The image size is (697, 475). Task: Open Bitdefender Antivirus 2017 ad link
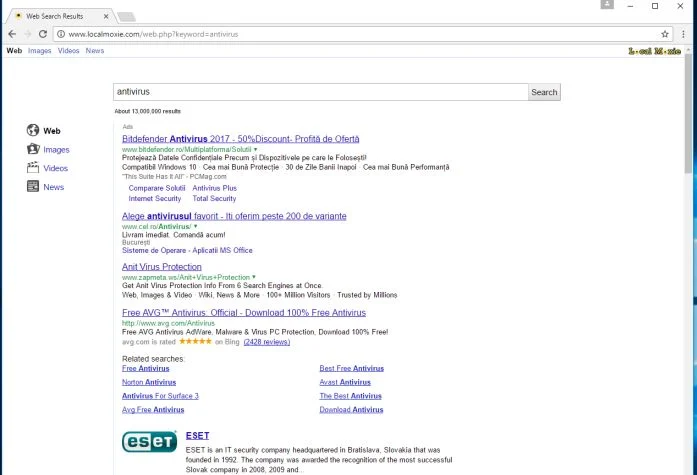240,139
